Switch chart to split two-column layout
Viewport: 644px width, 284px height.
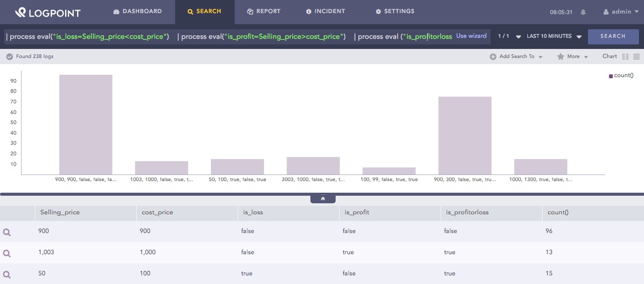625,56
